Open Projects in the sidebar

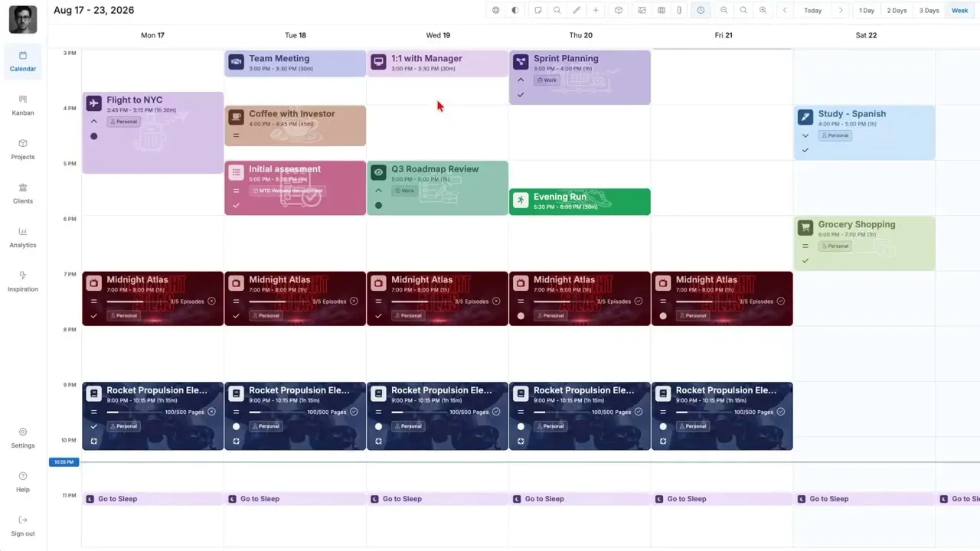point(23,149)
